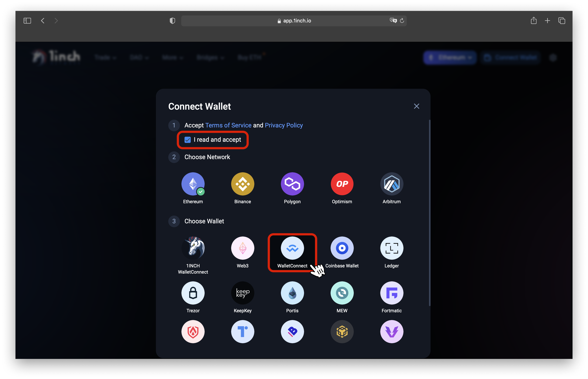Select the purple V wallet icon
Image resolution: width=588 pixels, height=379 pixels.
(392, 331)
